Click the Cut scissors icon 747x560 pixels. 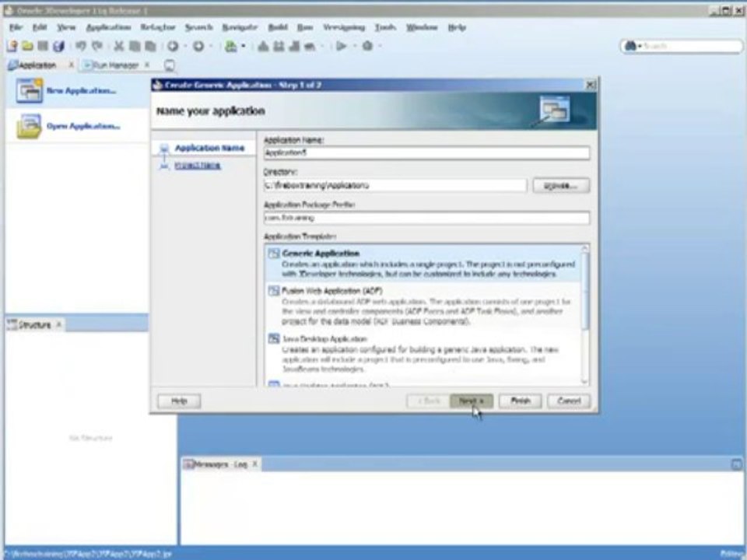(118, 46)
